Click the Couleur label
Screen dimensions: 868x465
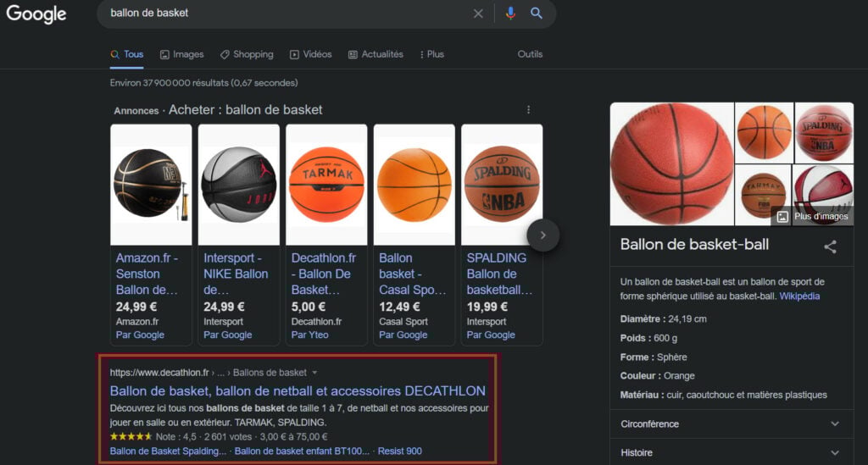[641, 375]
